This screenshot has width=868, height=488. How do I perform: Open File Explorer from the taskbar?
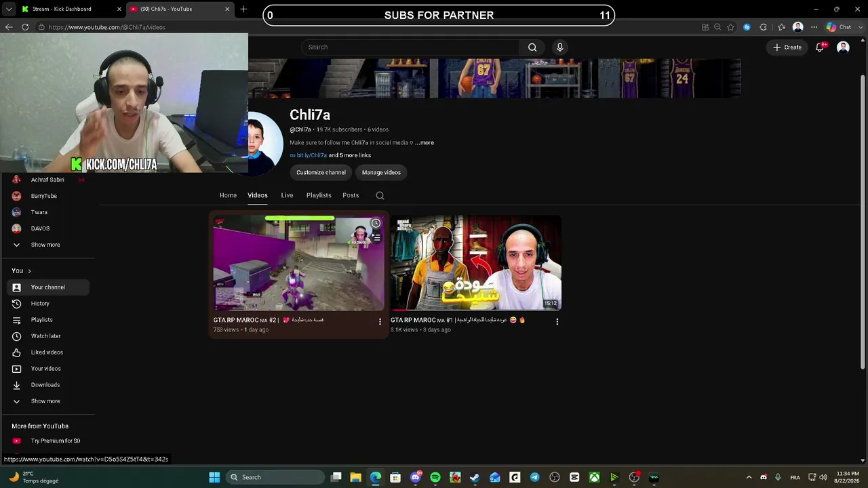[355, 477]
